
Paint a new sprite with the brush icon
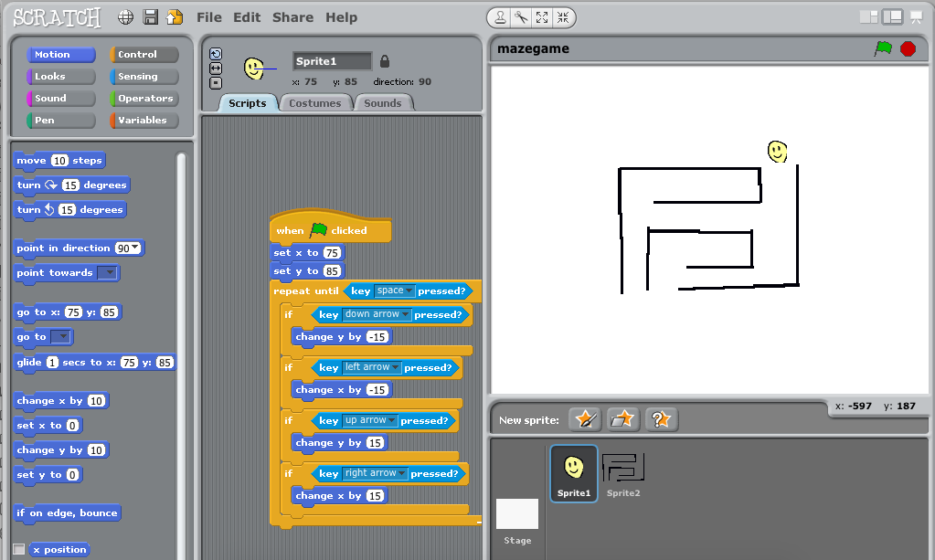pos(585,419)
